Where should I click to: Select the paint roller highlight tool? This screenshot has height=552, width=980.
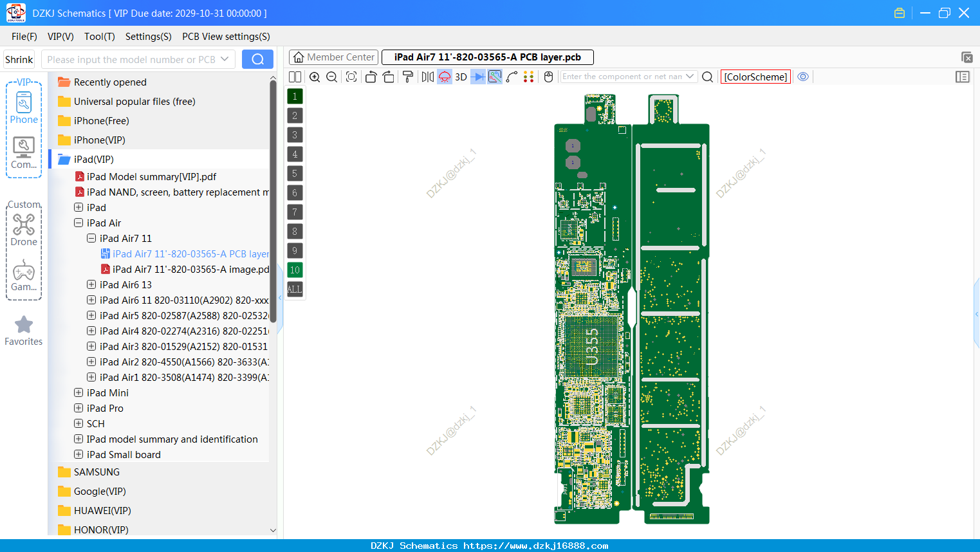407,77
